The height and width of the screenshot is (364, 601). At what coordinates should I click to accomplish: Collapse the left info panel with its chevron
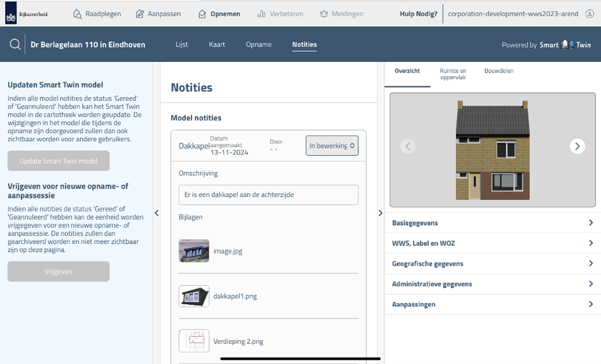(x=156, y=213)
